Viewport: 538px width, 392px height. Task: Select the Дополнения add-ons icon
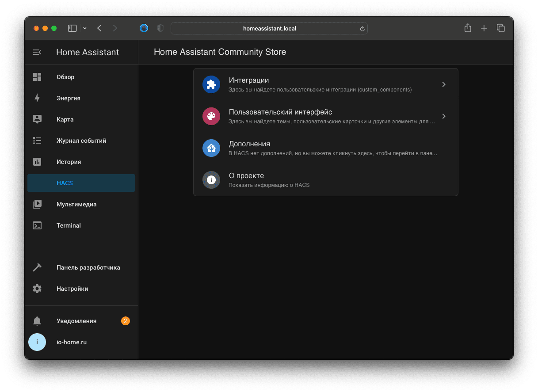pos(211,148)
